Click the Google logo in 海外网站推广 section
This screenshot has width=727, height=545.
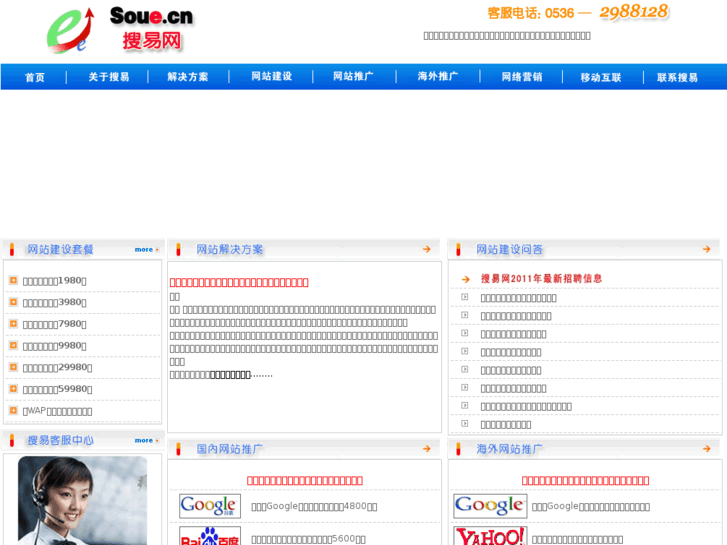[x=490, y=506]
